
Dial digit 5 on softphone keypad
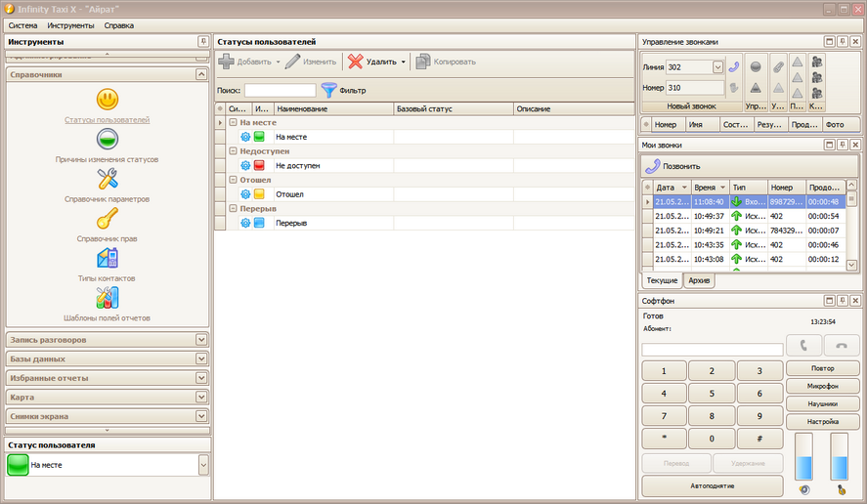pos(712,394)
